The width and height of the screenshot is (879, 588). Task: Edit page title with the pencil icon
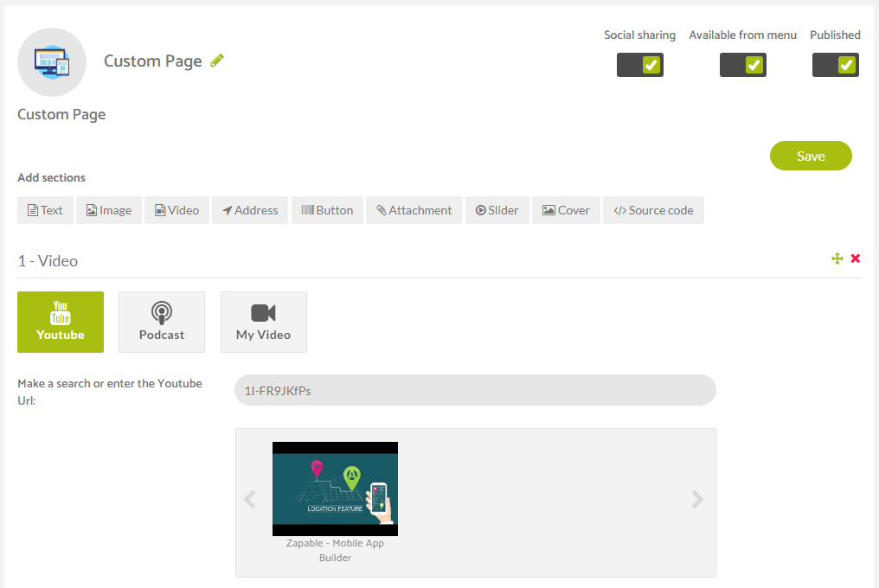217,61
